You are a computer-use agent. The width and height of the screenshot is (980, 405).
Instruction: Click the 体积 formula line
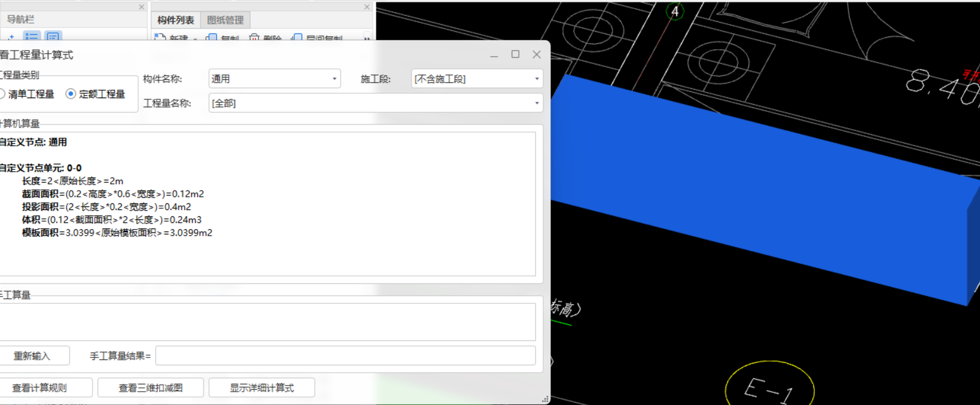click(111, 219)
